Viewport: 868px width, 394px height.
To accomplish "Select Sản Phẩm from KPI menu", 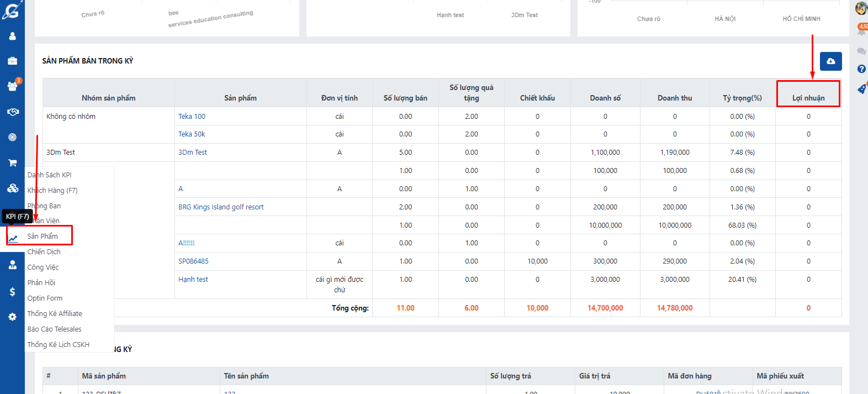I will pyautogui.click(x=43, y=236).
